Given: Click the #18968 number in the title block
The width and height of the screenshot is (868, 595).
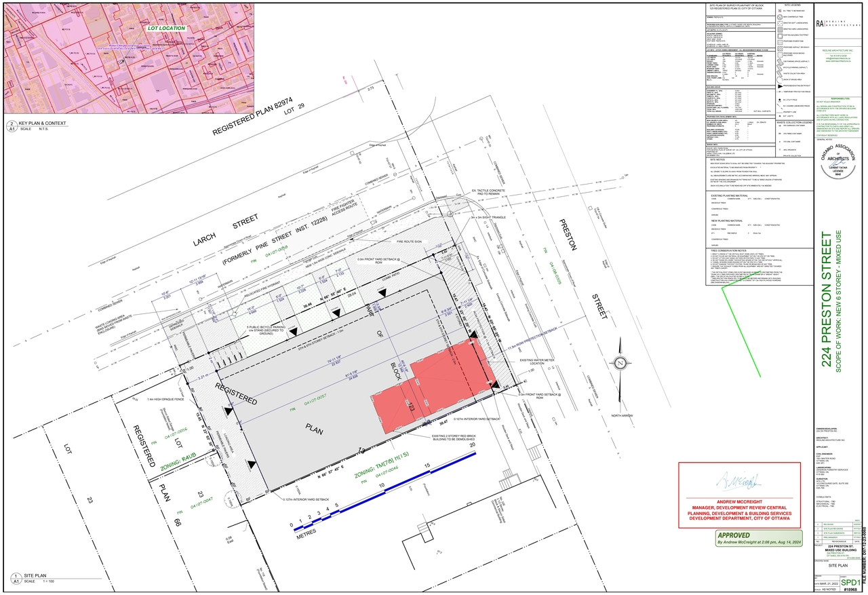Looking at the screenshot, I should [852, 590].
